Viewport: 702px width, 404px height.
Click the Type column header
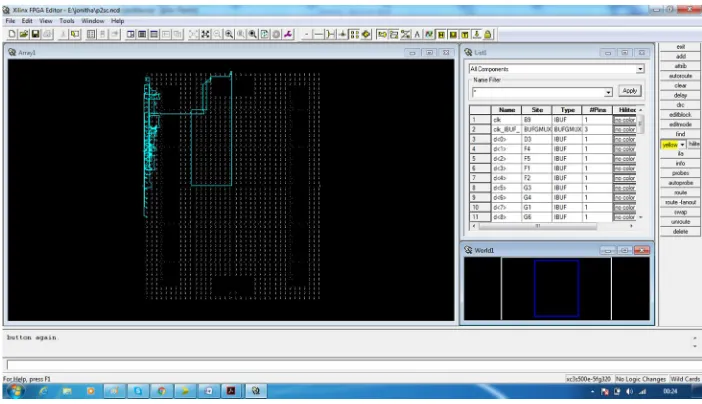[568, 110]
